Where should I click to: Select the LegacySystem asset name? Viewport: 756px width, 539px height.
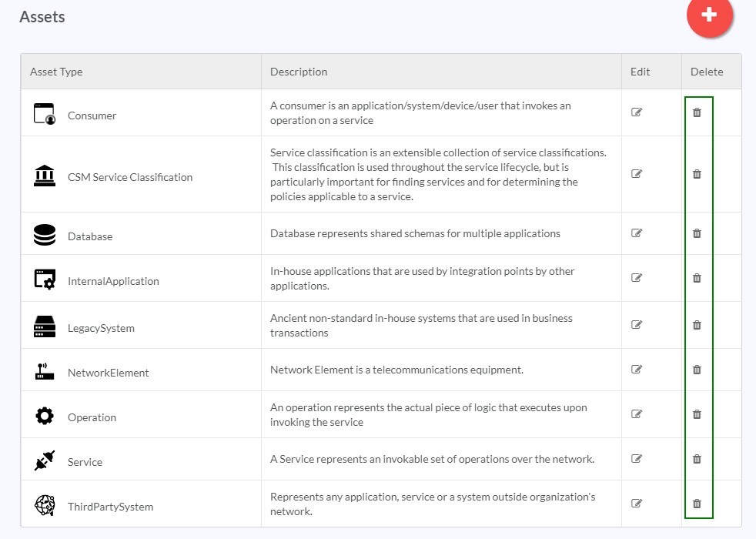[x=101, y=328]
